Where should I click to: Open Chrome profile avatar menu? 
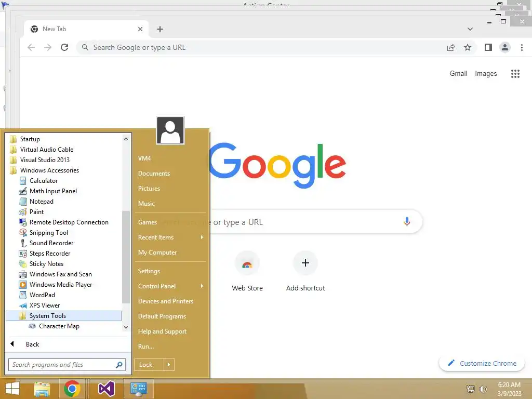(x=505, y=47)
